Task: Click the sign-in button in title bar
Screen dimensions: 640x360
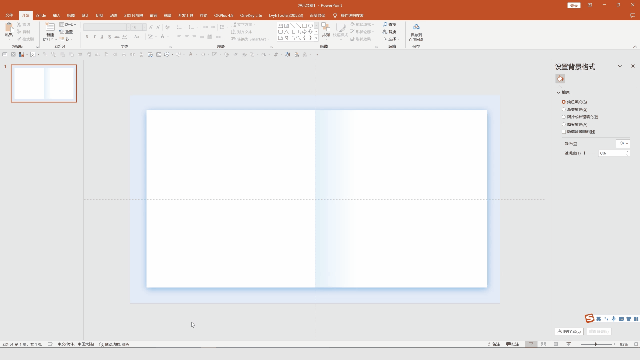Action: 574,5
